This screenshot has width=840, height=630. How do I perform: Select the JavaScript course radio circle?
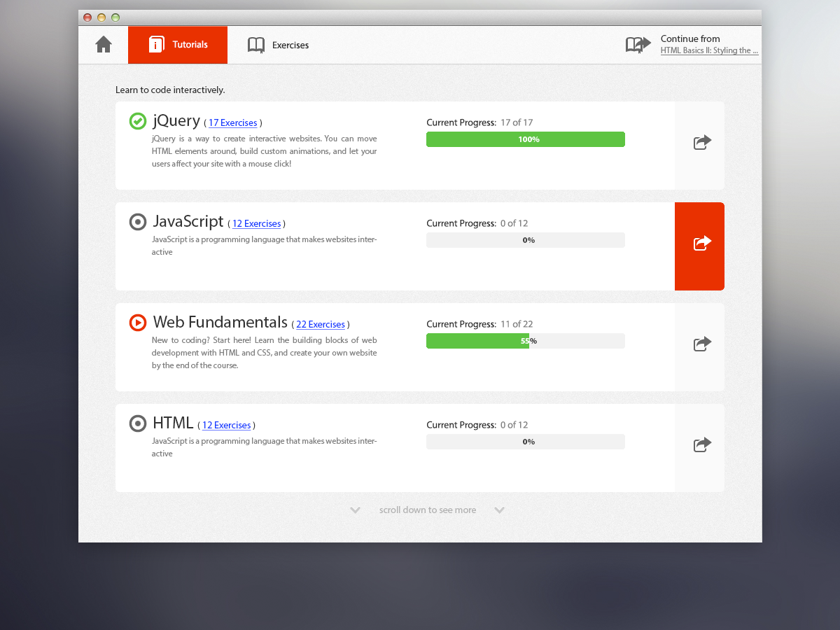pyautogui.click(x=138, y=222)
